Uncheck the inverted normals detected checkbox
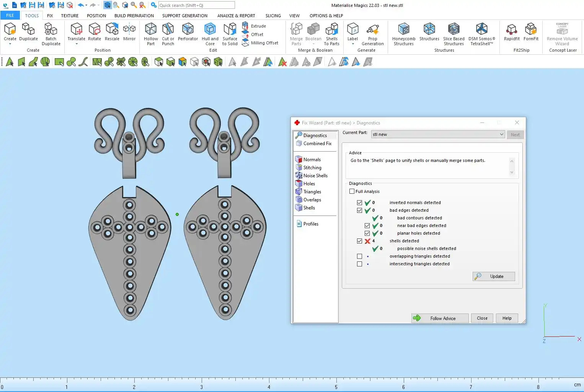 tap(359, 203)
